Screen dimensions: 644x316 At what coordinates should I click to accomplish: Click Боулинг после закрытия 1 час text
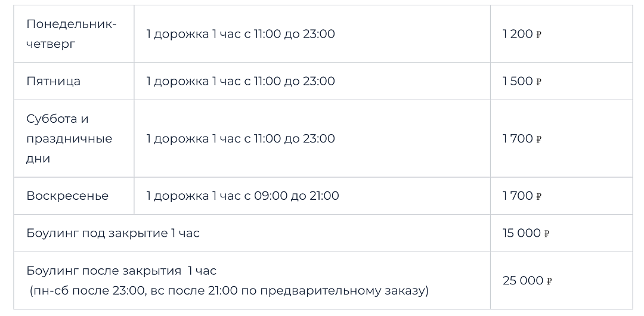coord(122,271)
